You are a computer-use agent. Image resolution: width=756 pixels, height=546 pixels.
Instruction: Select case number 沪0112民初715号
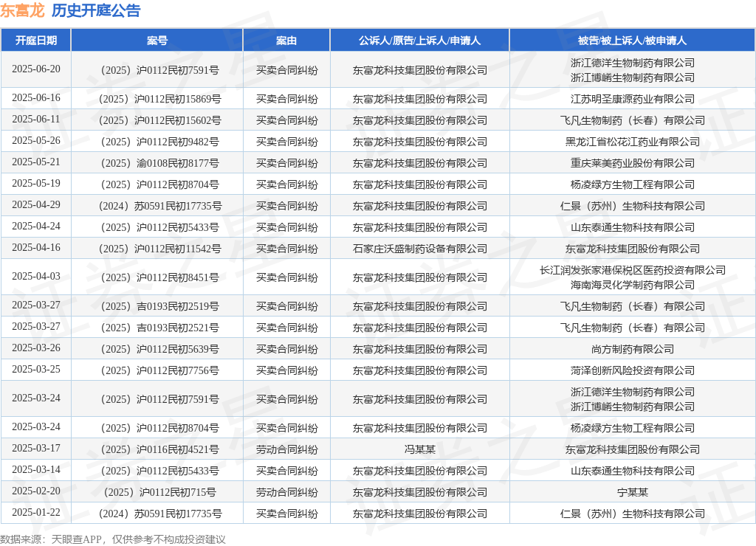click(x=160, y=493)
